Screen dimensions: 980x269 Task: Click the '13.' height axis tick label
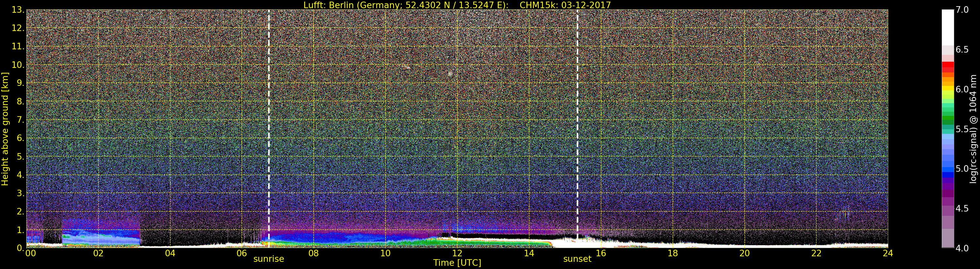(x=18, y=10)
